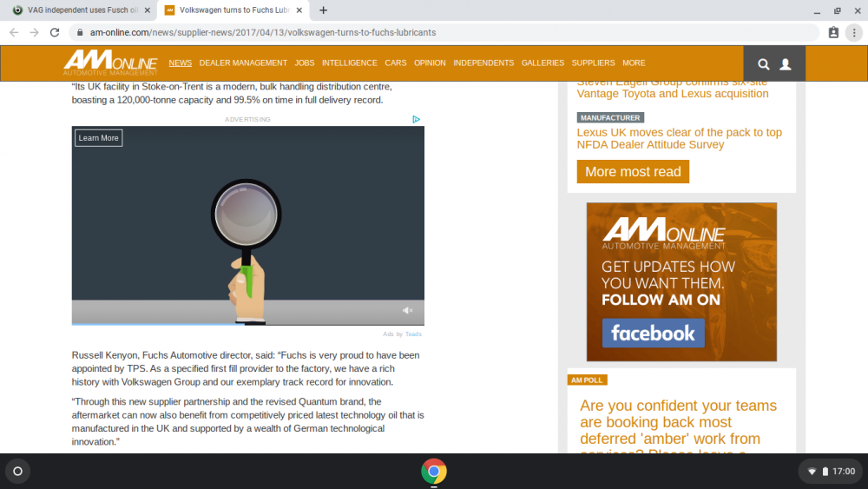
Task: Open the ChromeOS launcher circle button
Action: tap(17, 472)
